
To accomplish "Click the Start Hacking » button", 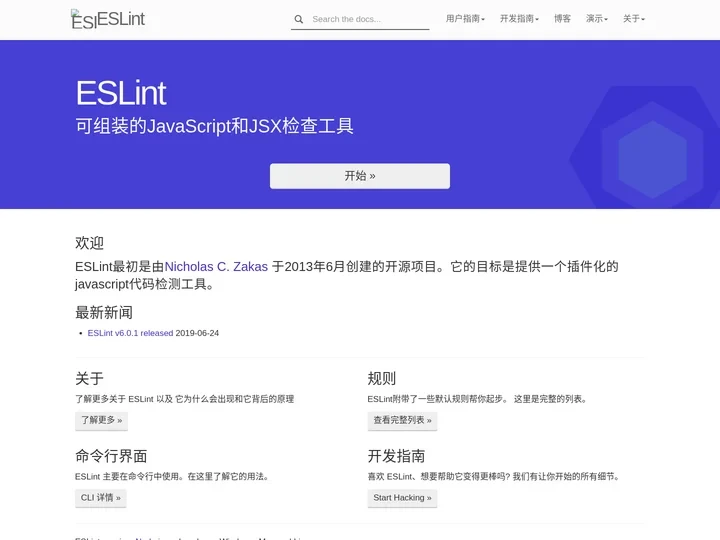I will pyautogui.click(x=402, y=498).
